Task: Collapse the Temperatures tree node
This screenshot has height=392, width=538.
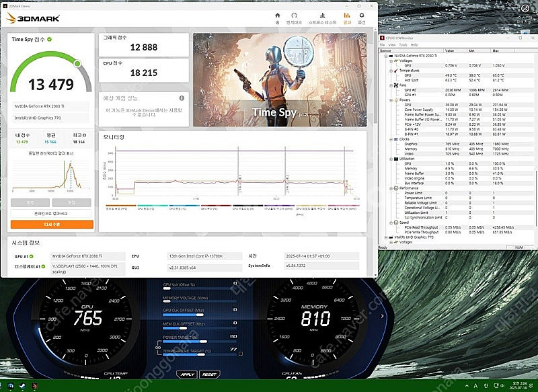Action: point(391,71)
